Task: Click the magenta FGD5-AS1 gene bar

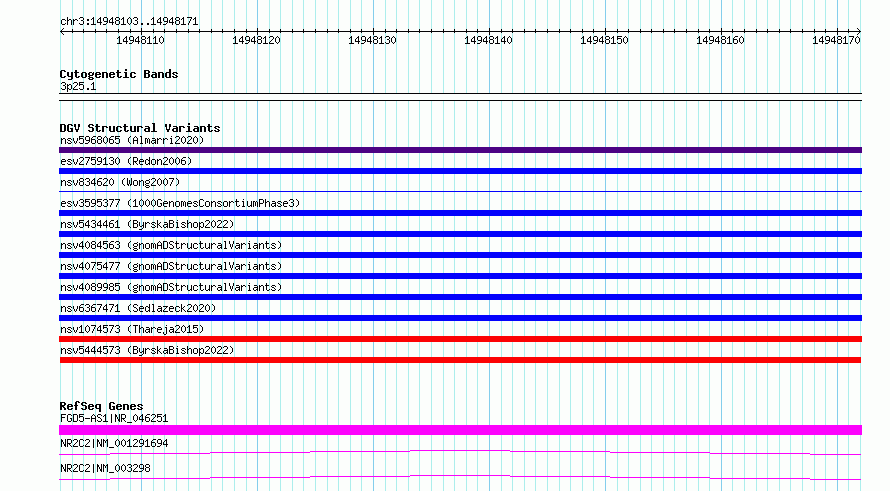Action: click(460, 430)
